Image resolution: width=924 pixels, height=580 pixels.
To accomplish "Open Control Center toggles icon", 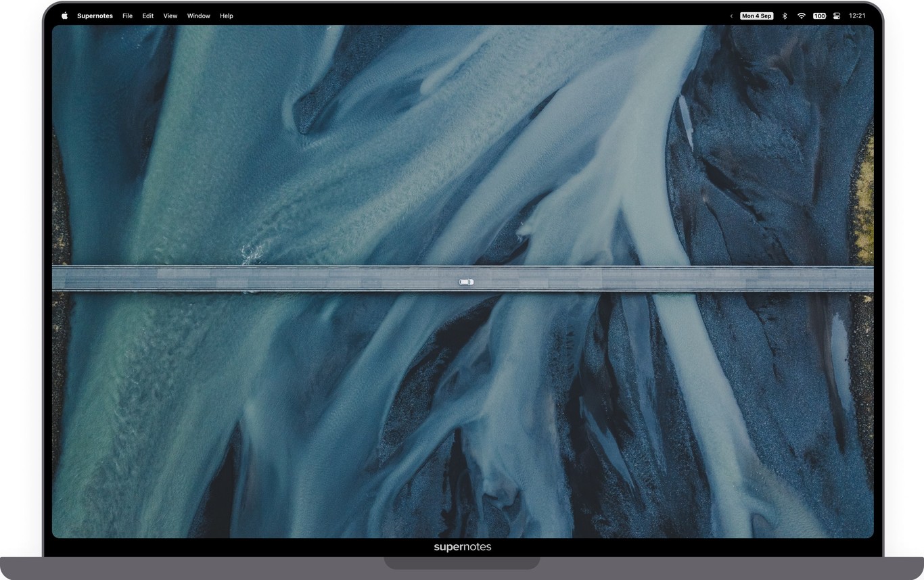I will (838, 16).
